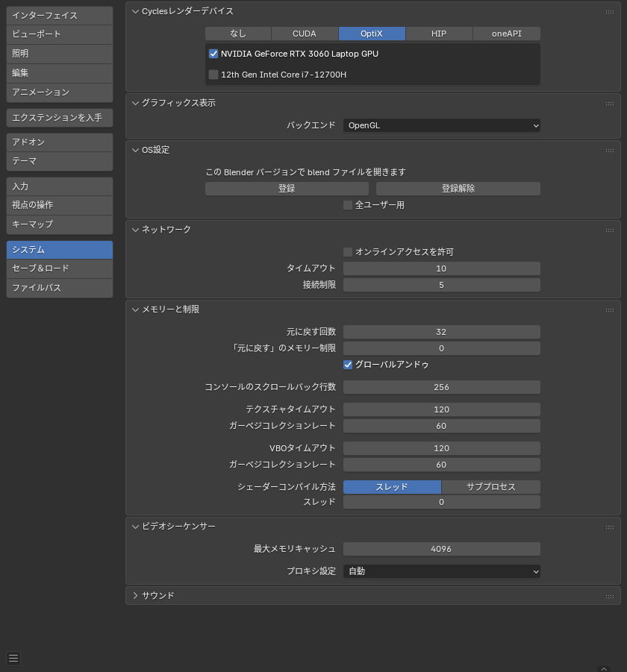Click the ビデオシーケンサー panel grip dots
Image resolution: width=627 pixels, height=672 pixels.
click(x=610, y=527)
